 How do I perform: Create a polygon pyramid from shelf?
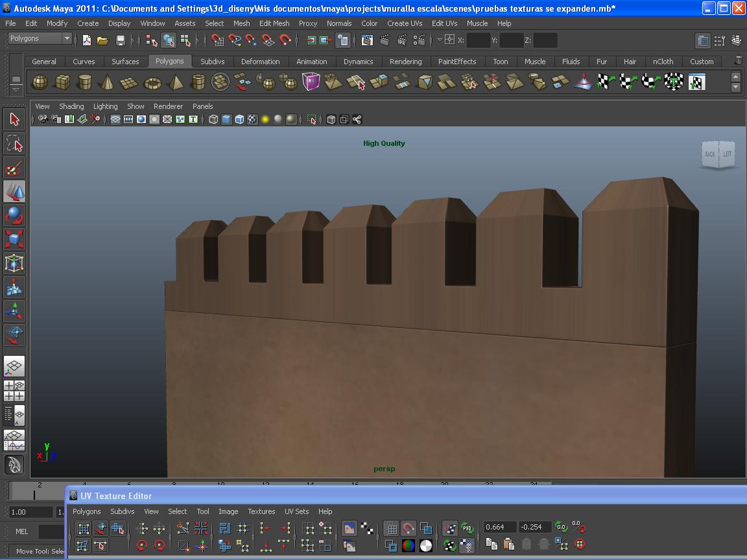175,82
